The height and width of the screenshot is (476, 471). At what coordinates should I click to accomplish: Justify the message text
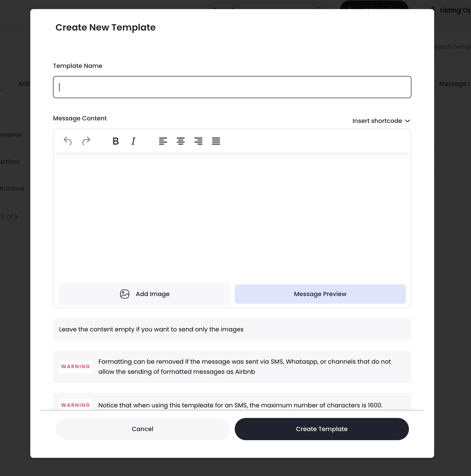tap(216, 141)
